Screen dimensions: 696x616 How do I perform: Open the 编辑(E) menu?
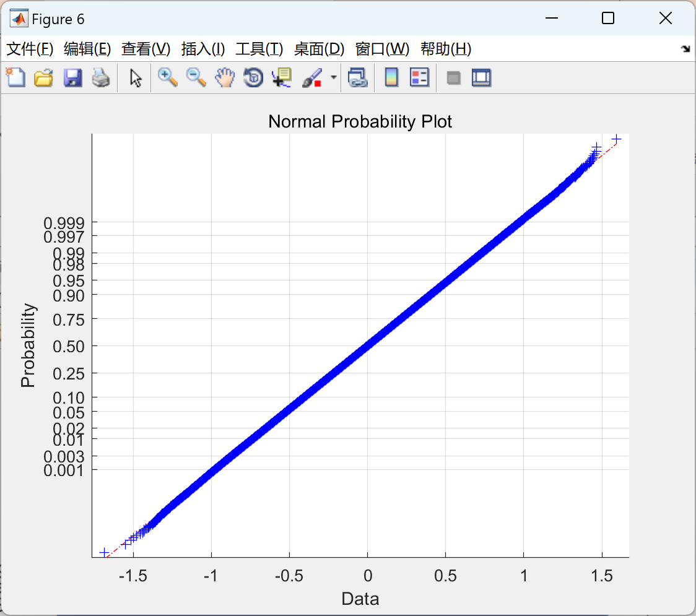coord(87,49)
